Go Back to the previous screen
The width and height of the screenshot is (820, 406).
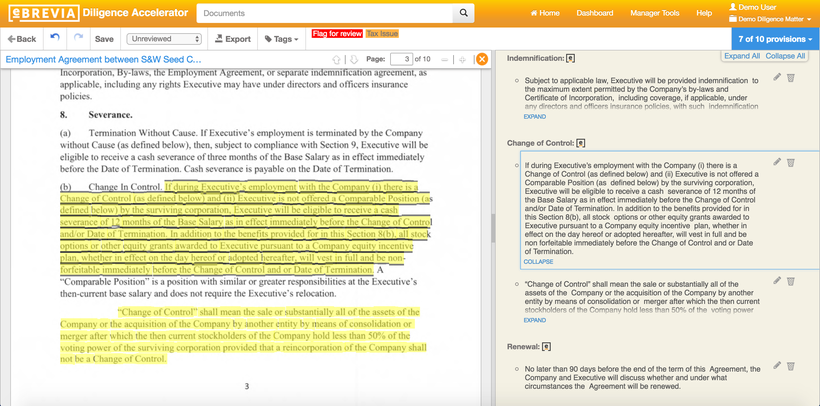(22, 39)
